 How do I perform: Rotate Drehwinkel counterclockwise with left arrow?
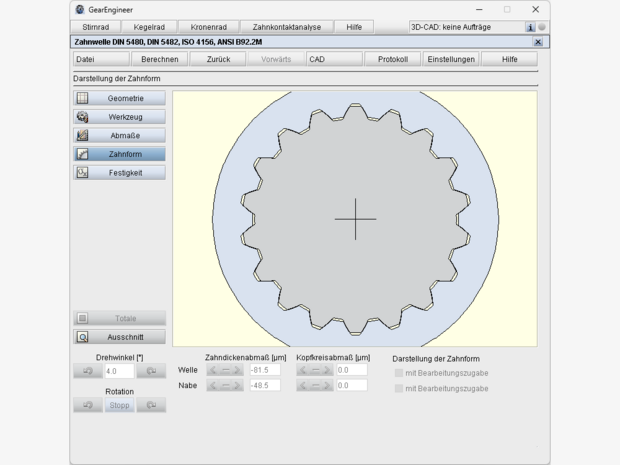pos(86,371)
